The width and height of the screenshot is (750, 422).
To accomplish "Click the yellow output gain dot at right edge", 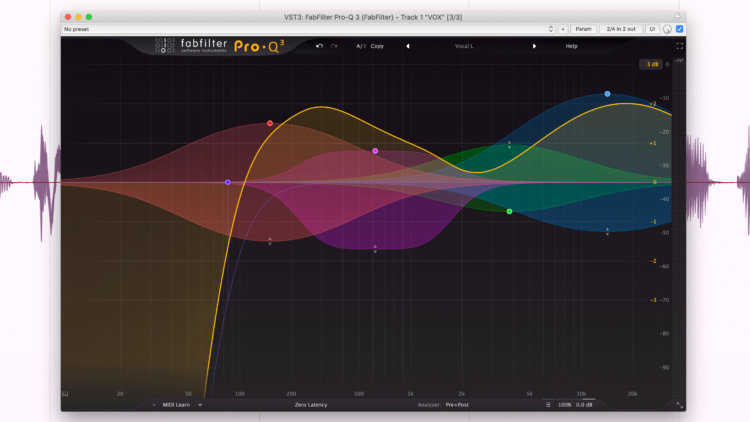I will point(655,182).
